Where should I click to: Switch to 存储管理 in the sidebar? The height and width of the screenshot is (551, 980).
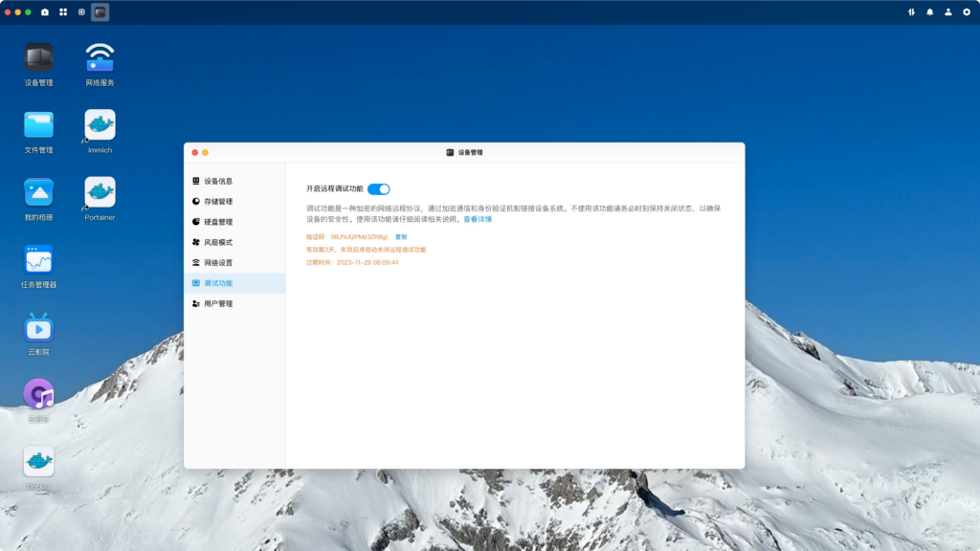pos(217,202)
